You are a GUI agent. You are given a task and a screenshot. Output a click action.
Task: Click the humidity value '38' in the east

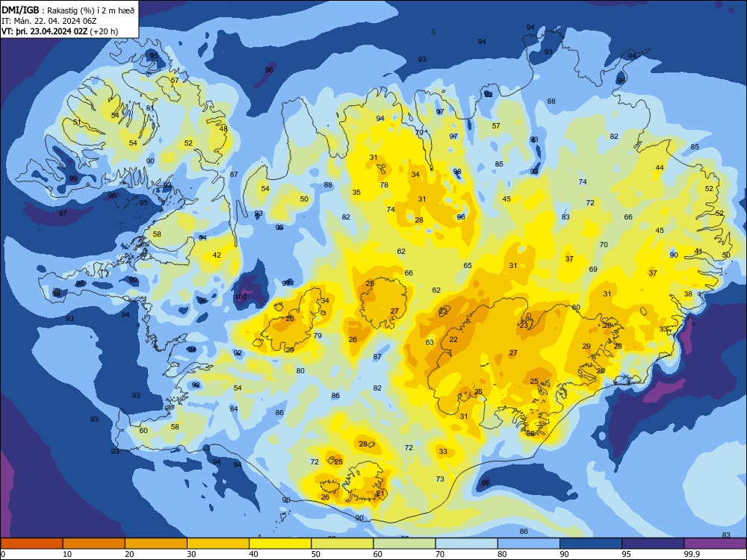click(688, 293)
